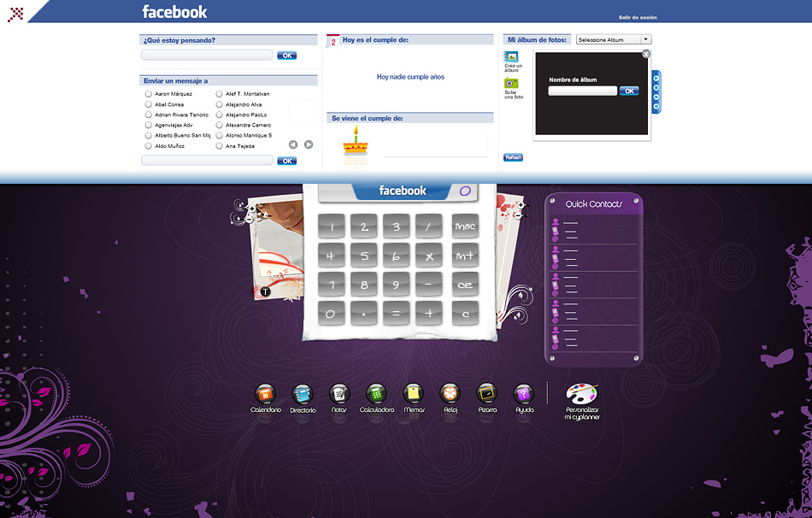Click 'Hoy nadie cumple años' text
Image resolution: width=812 pixels, height=518 pixels.
(410, 77)
